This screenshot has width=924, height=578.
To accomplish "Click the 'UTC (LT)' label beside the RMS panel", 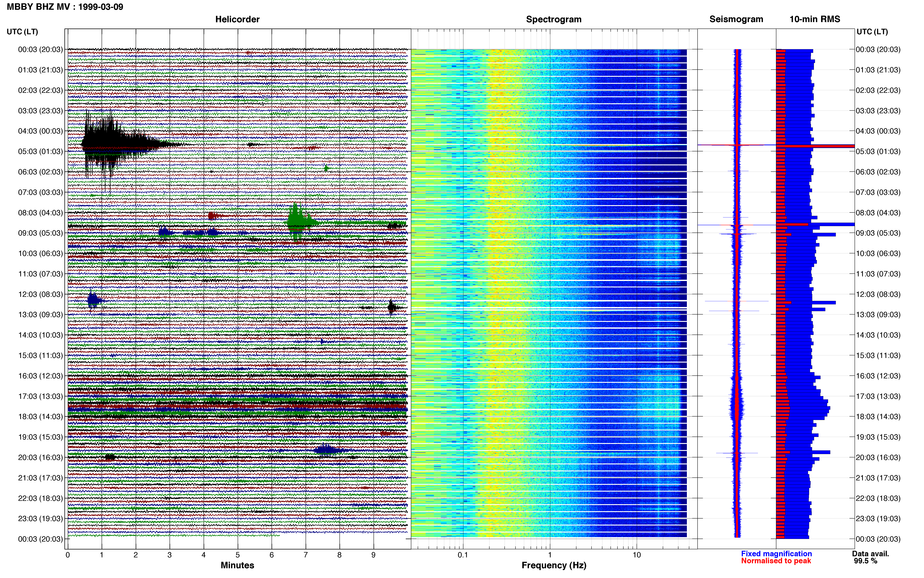I will [872, 32].
